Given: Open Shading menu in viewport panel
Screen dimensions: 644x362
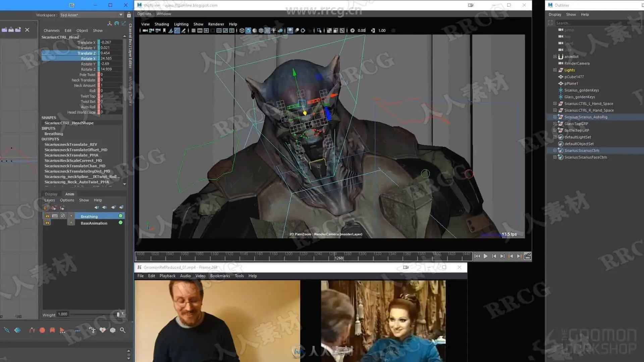Looking at the screenshot, I should [162, 24].
